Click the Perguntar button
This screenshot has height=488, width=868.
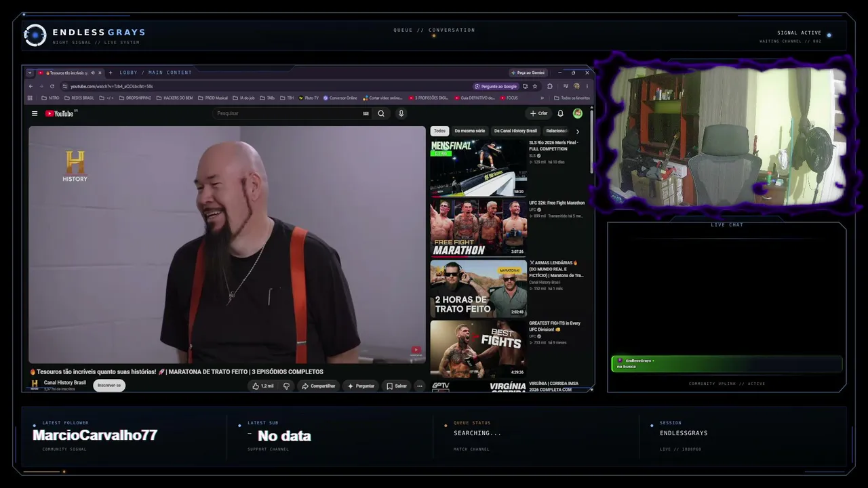[361, 386]
